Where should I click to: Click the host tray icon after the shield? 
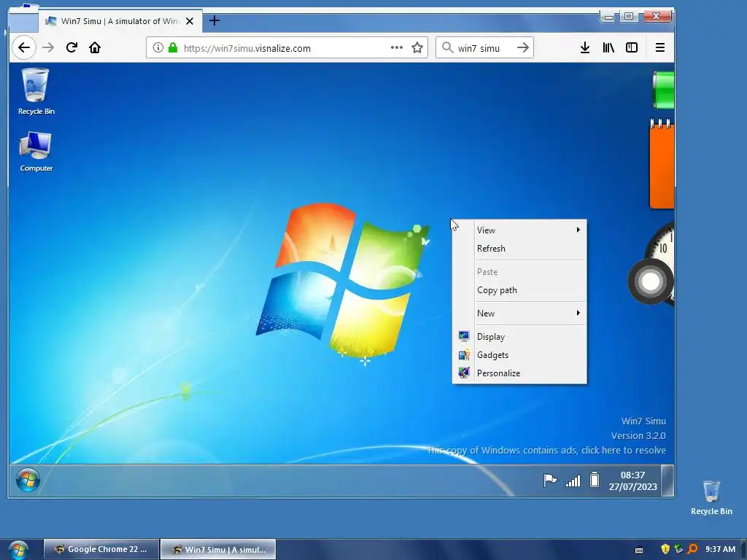pyautogui.click(x=678, y=549)
